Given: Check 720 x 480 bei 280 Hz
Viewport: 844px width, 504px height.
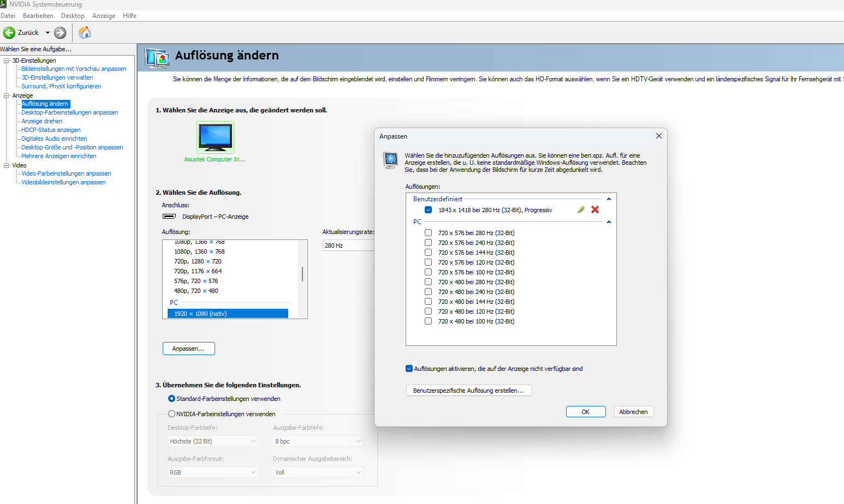Looking at the screenshot, I should [428, 282].
